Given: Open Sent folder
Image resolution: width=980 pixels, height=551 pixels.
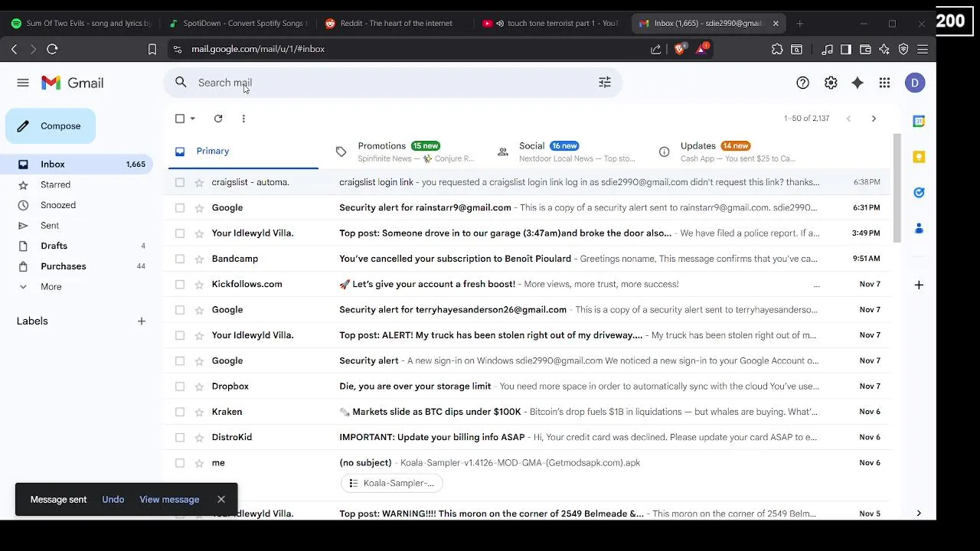Looking at the screenshot, I should [50, 226].
